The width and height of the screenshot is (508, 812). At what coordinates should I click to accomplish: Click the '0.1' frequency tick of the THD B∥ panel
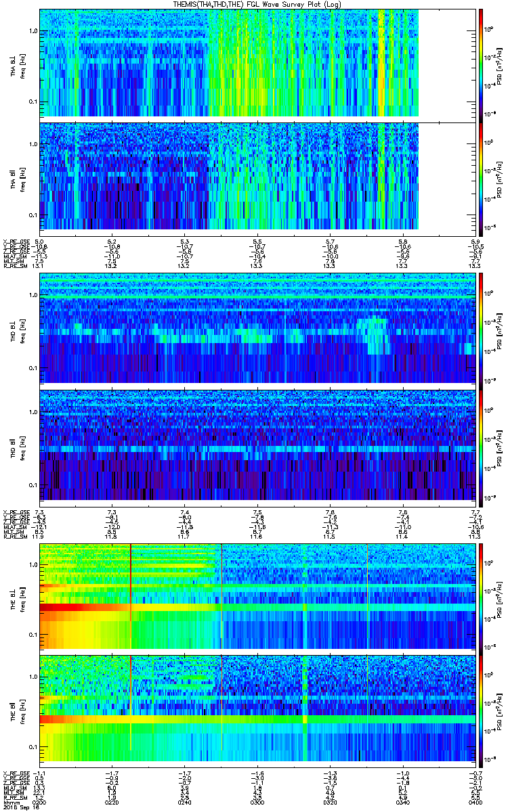point(33,486)
